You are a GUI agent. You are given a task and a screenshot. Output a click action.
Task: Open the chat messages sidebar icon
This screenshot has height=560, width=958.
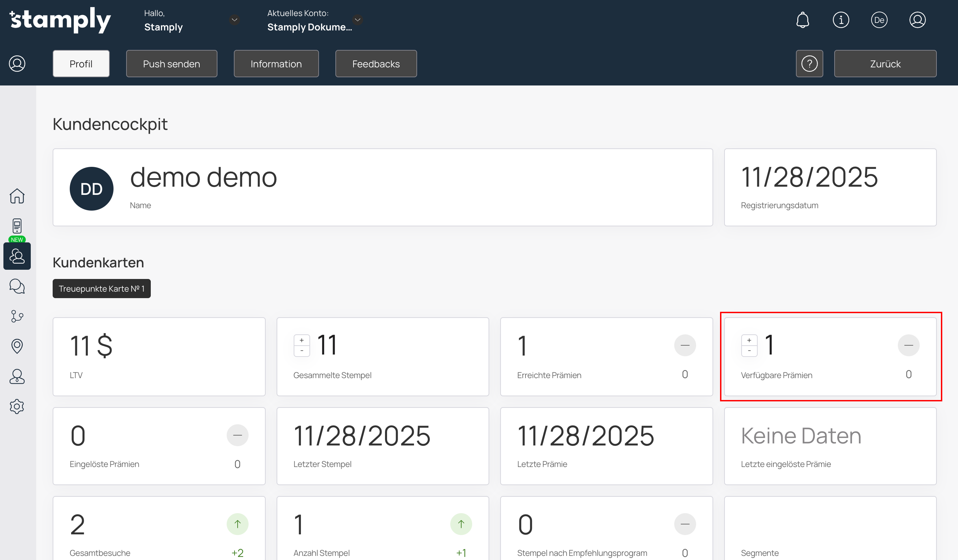[x=17, y=286]
